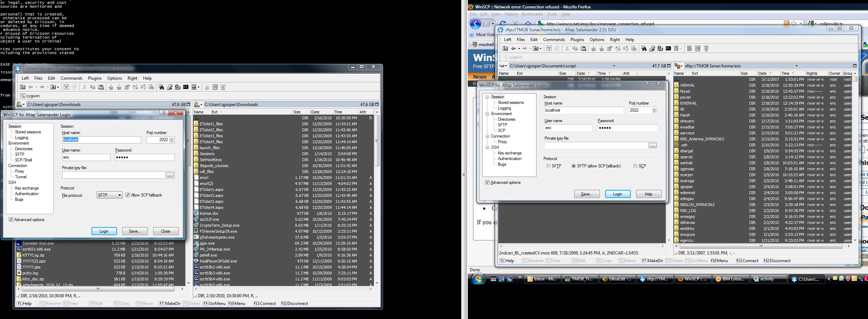The height and width of the screenshot is (319, 868).
Task: Click Host name field in left login dialog
Action: point(102,140)
